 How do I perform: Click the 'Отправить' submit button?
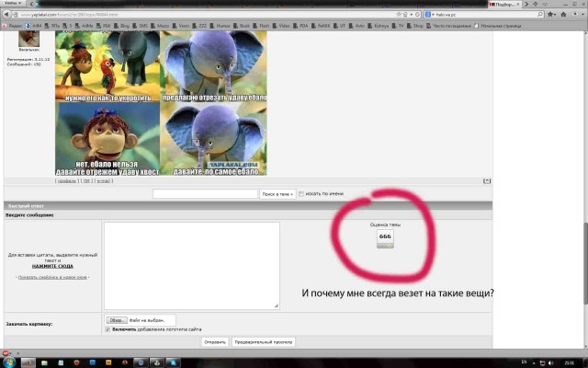point(215,342)
